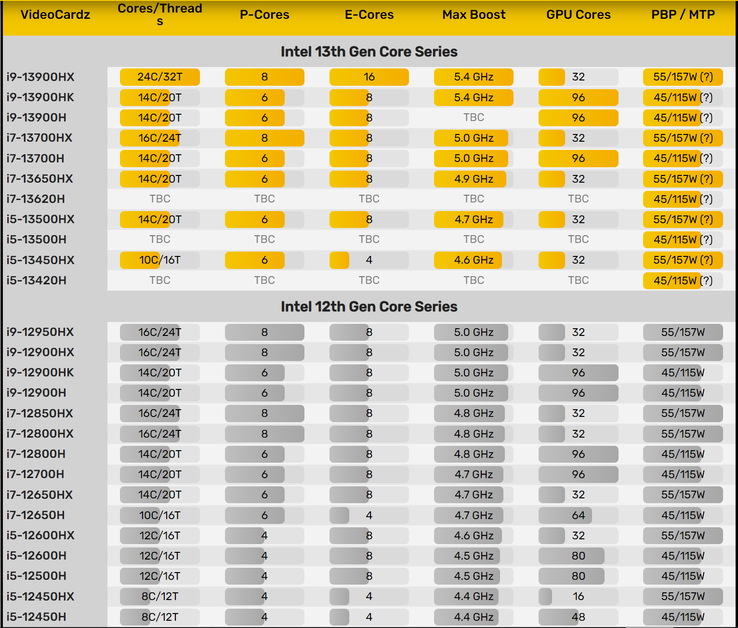Click the 96 GPU Cores value for i7-12700H
Screen dimensions: 738x628
pos(578,474)
